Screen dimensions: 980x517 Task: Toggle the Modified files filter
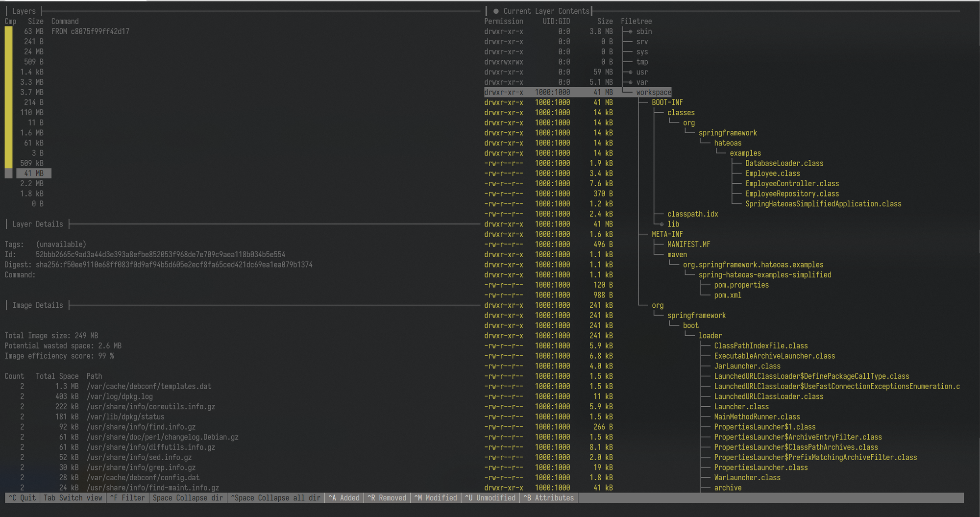click(x=436, y=498)
